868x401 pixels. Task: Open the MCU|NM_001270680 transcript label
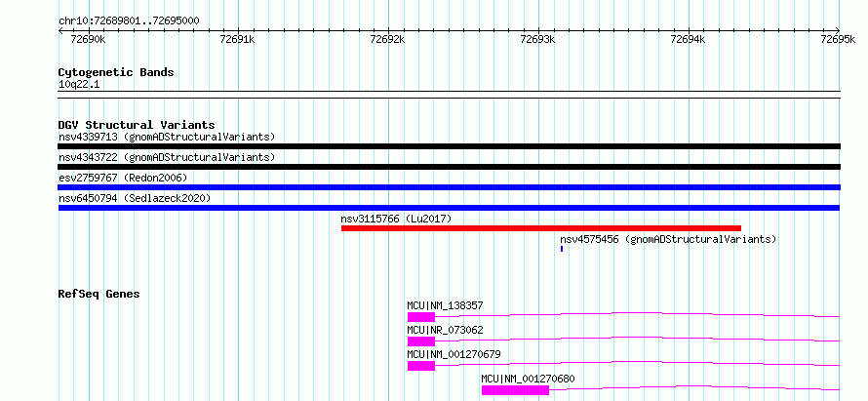(x=528, y=379)
